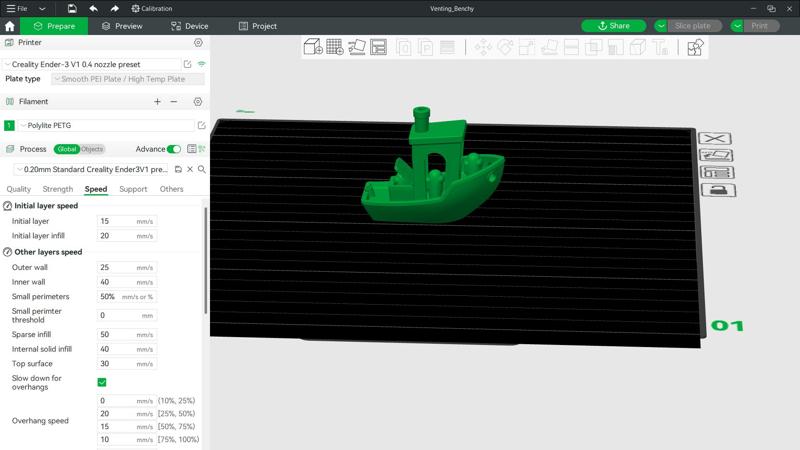
Task: Click the undo arrow in title bar
Action: point(93,8)
